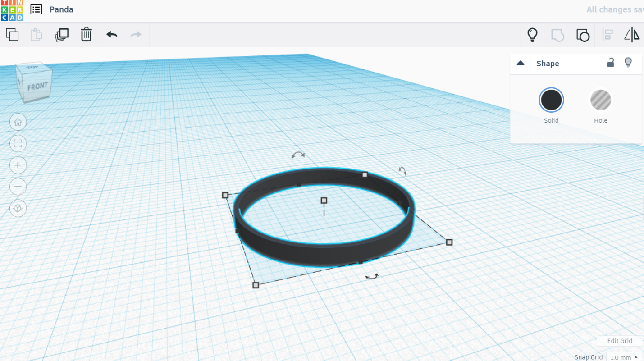Select the Hole striped swatch
Viewport: 644px width, 361px height.
[x=601, y=100]
